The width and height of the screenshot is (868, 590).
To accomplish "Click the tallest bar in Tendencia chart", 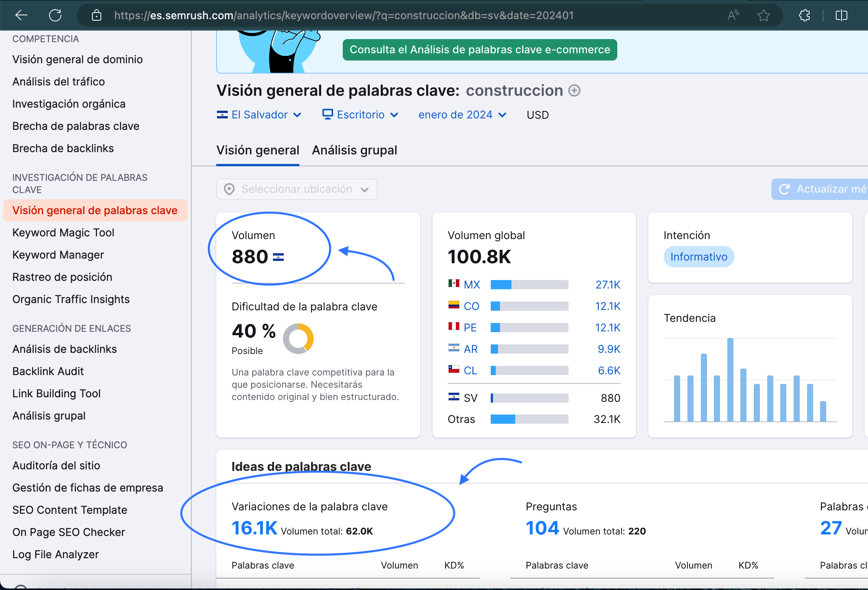I will (x=730, y=380).
